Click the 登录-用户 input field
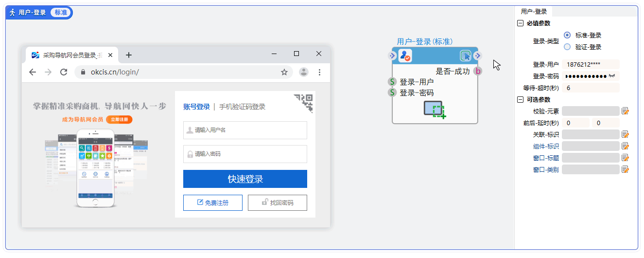 click(x=591, y=64)
